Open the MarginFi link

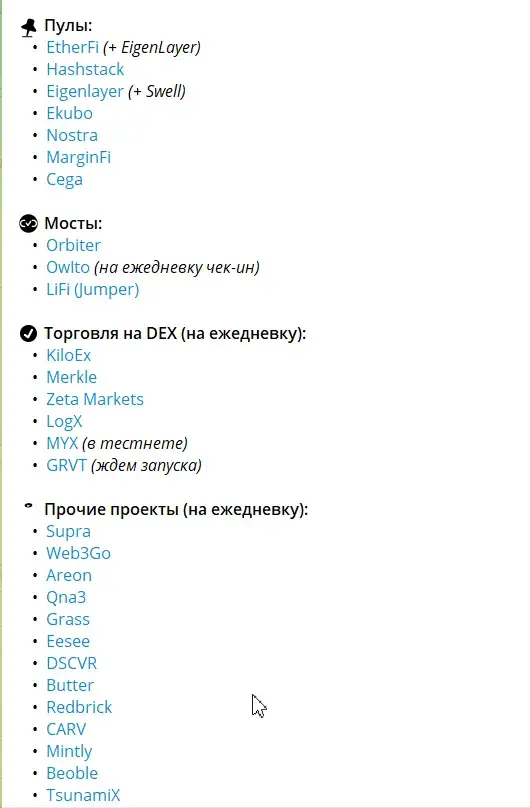pyautogui.click(x=78, y=158)
